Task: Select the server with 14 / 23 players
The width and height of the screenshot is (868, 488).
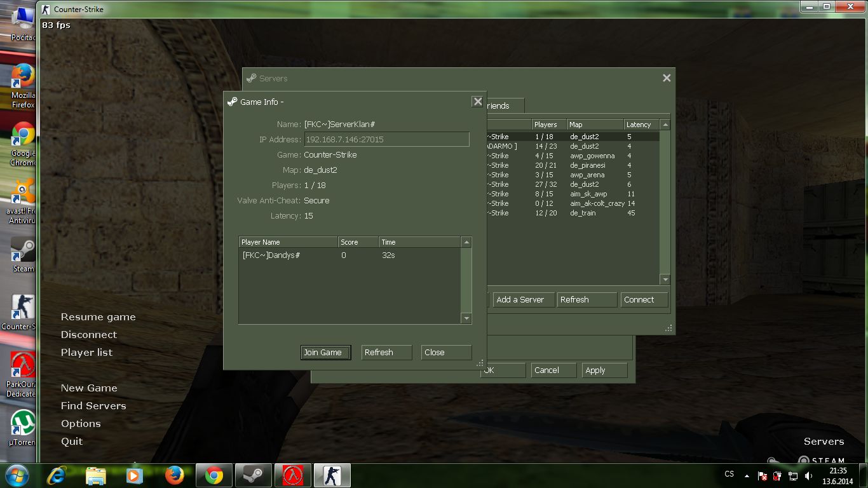Action: [x=573, y=146]
